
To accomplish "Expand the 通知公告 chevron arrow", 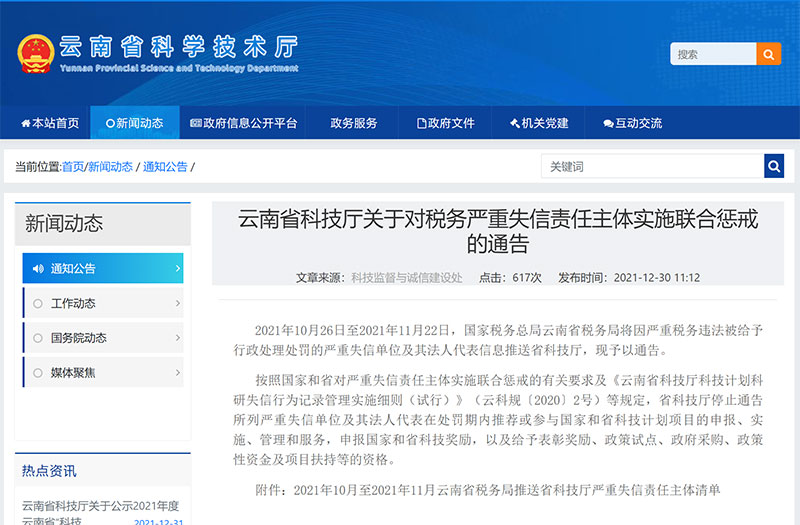I will coord(178,268).
